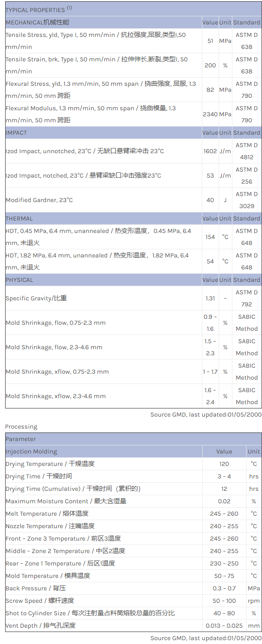Select the Flexural Modulus value 2340

click(x=210, y=114)
